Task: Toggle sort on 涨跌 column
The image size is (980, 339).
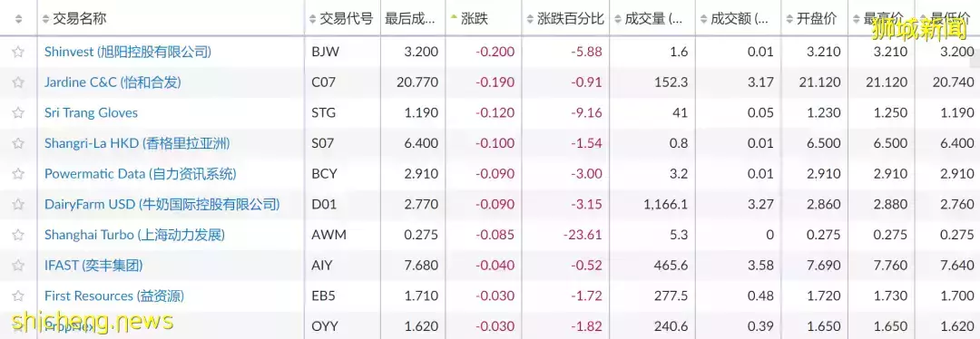Action: coord(471,19)
